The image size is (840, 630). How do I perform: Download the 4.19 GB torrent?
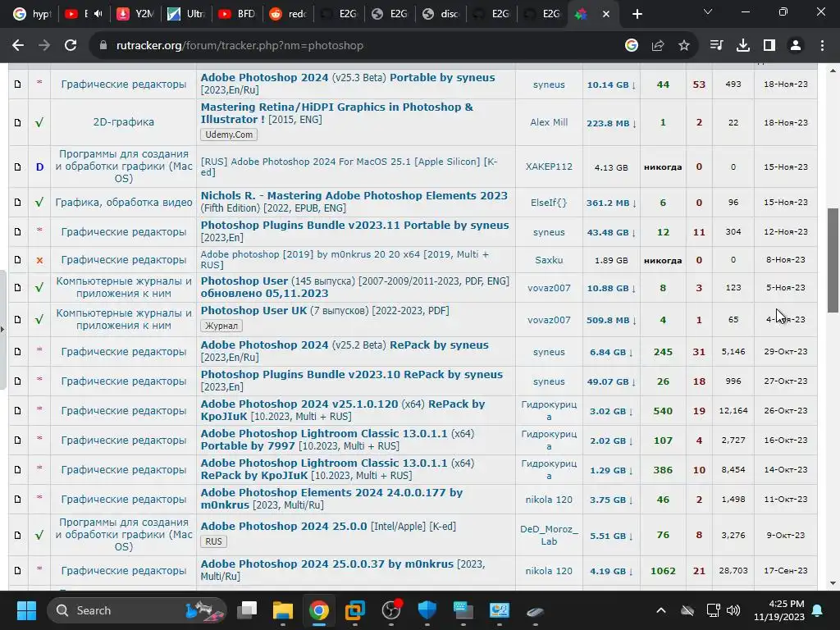pos(611,572)
